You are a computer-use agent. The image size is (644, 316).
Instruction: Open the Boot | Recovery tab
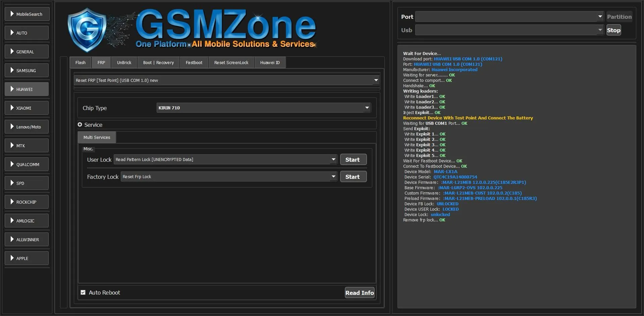[x=159, y=63]
